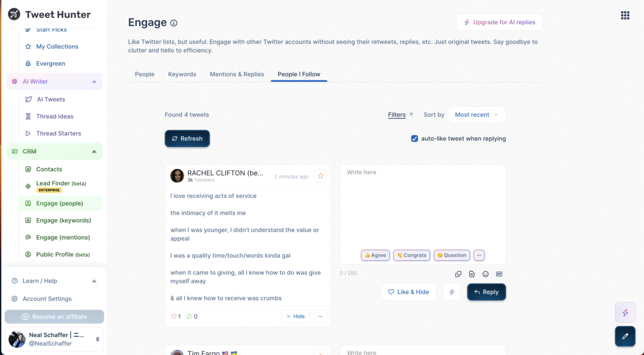644x355 pixels.
Task: Open the apps grid icon at top right
Action: click(x=625, y=16)
